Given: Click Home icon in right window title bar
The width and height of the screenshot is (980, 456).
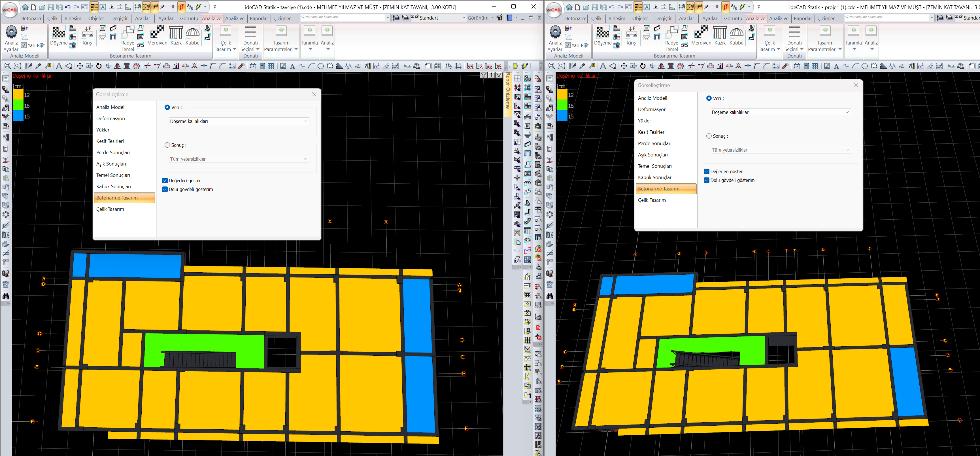Looking at the screenshot, I should pyautogui.click(x=569, y=7).
